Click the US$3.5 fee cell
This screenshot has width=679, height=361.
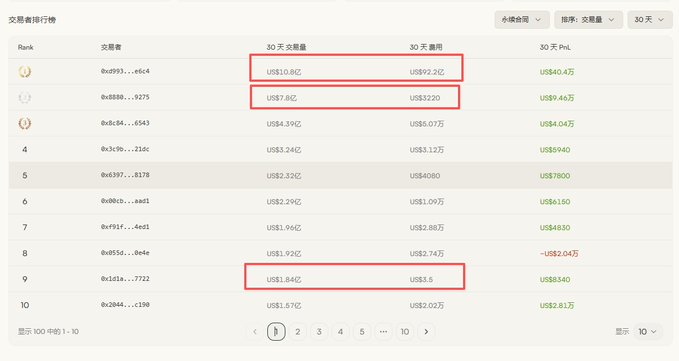click(x=421, y=280)
